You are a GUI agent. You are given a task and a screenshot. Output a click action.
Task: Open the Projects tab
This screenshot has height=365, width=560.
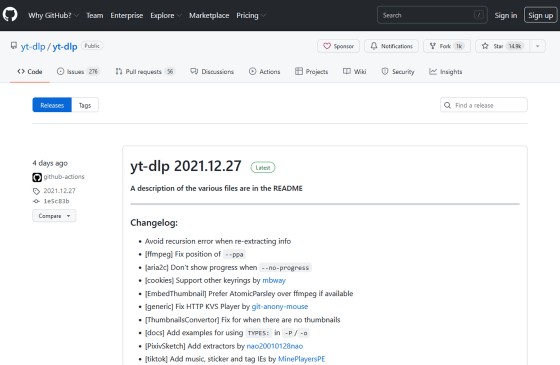[311, 71]
